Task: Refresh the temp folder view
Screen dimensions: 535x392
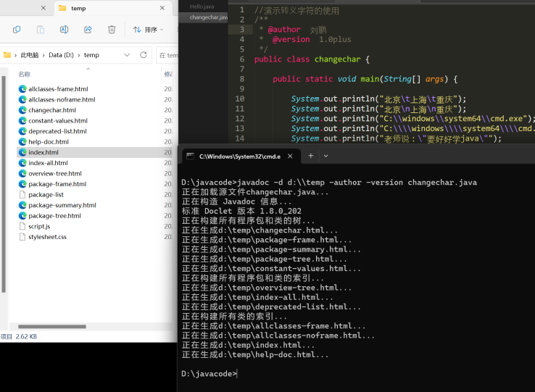Action: [144, 55]
